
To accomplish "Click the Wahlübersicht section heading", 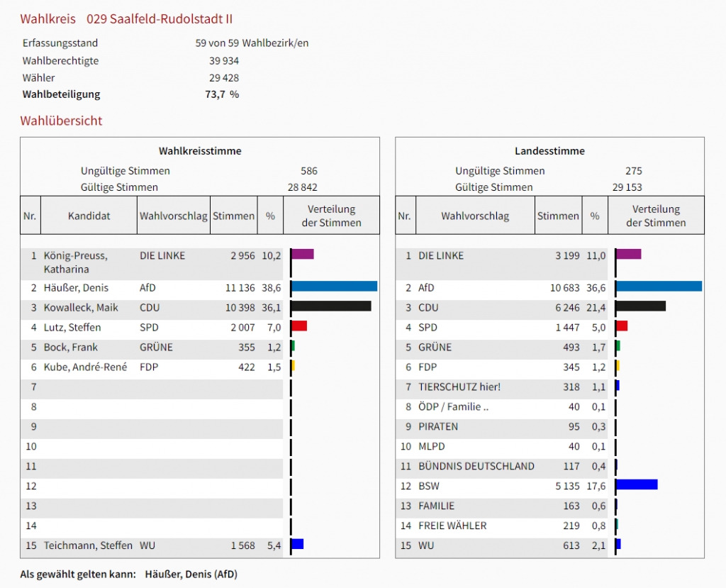I will click(61, 121).
